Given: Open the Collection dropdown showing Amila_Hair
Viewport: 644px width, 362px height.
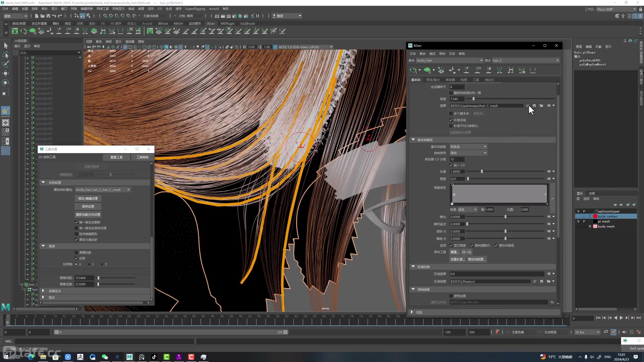Looking at the screenshot, I should point(449,61).
